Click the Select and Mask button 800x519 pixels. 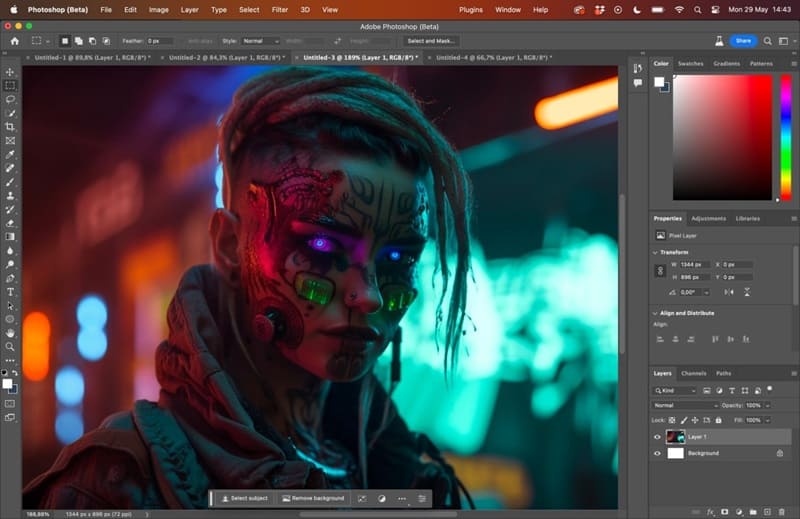coord(431,41)
